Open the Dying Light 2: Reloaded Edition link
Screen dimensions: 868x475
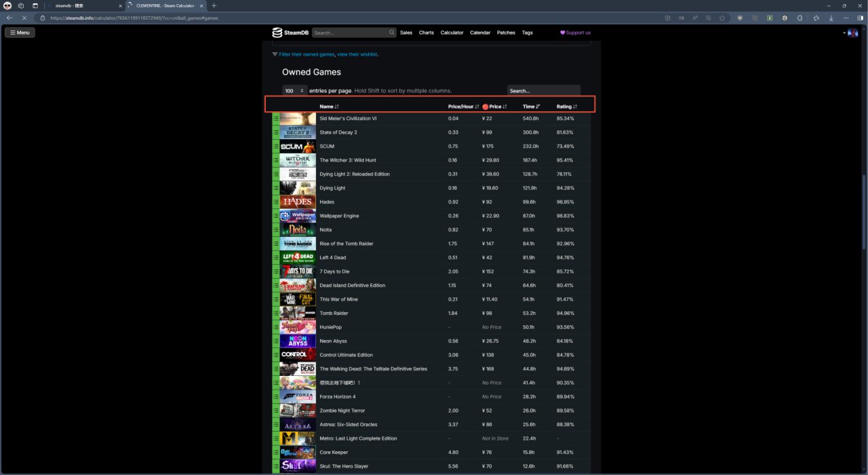pyautogui.click(x=355, y=174)
